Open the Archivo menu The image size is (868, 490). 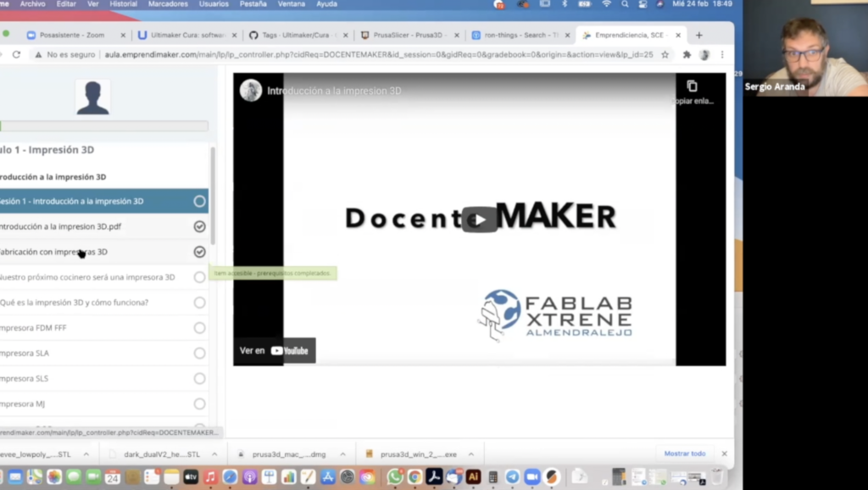click(33, 4)
